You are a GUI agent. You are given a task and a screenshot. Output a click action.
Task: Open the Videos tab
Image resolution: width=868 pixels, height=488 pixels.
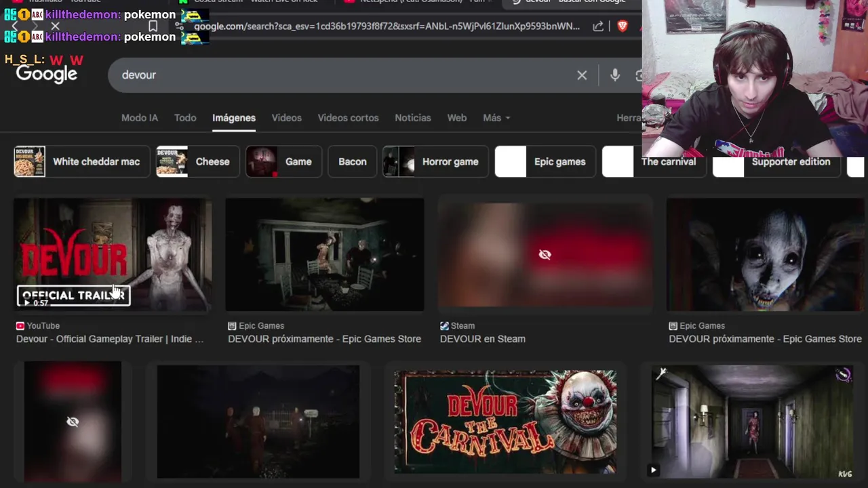pos(287,118)
